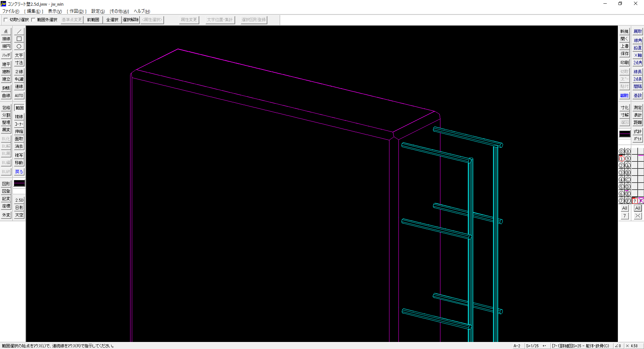
Task: Toggle layer 5 in the layer bar
Action: (621, 187)
